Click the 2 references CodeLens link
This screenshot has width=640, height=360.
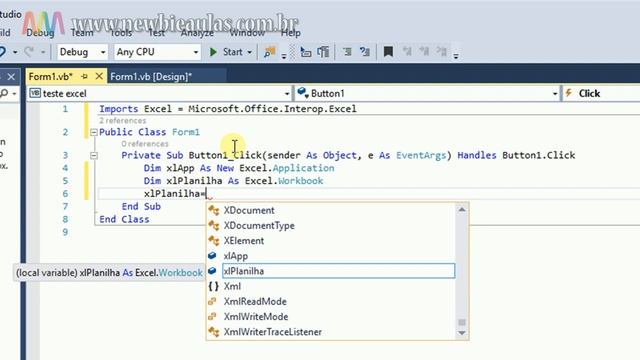(122, 121)
